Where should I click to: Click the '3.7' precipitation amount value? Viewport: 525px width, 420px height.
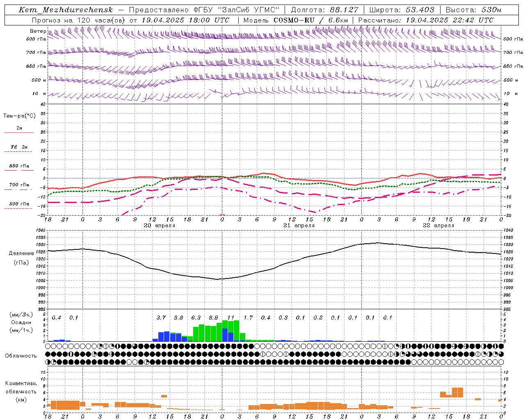161,317
